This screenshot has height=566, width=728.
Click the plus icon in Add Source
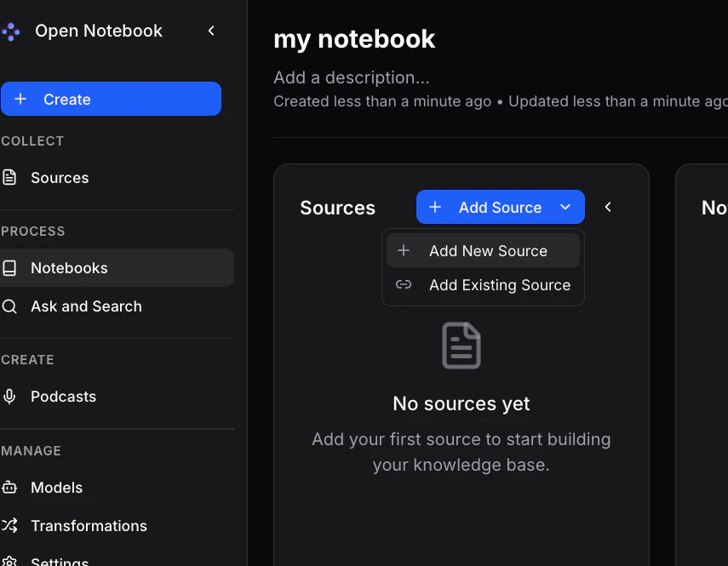click(x=435, y=207)
